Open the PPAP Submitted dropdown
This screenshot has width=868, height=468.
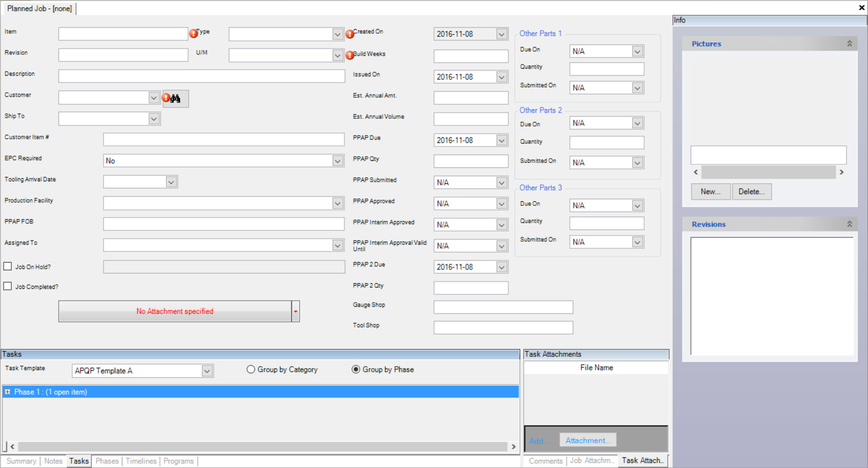click(x=502, y=182)
